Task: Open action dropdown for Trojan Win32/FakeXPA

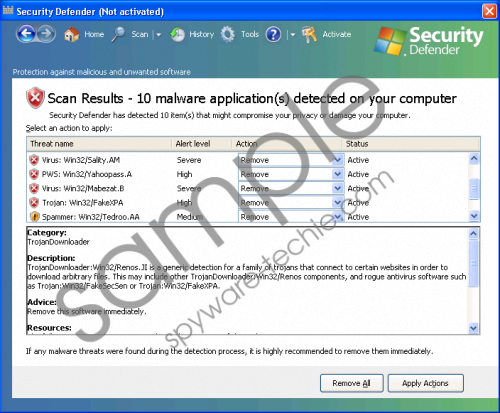Action: click(338, 202)
